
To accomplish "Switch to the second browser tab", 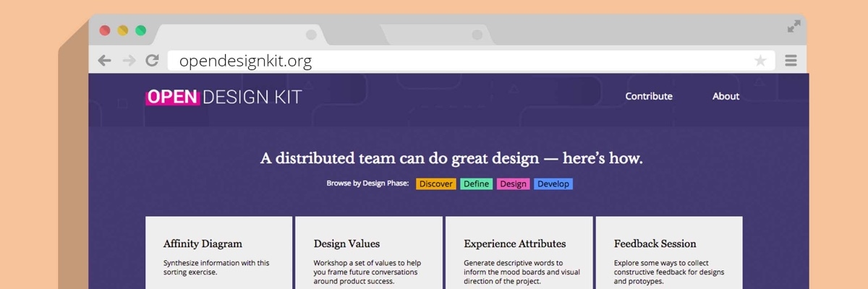I will (x=437, y=35).
